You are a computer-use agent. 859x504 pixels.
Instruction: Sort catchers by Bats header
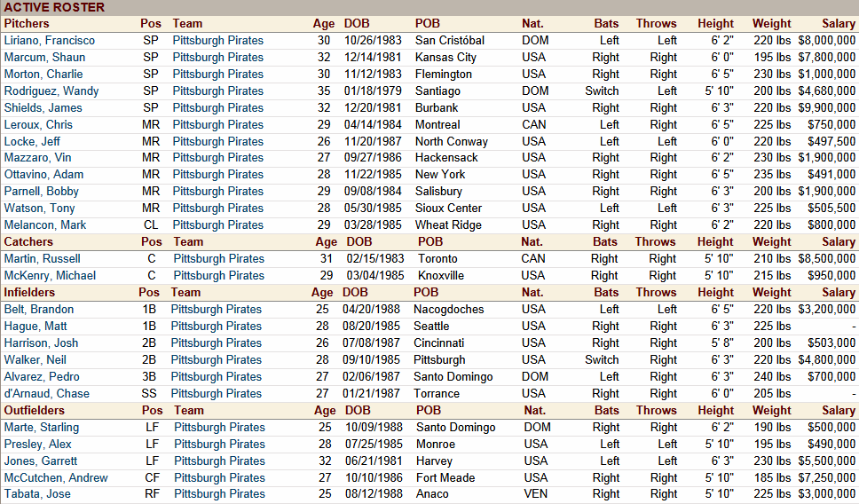pyautogui.click(x=605, y=242)
